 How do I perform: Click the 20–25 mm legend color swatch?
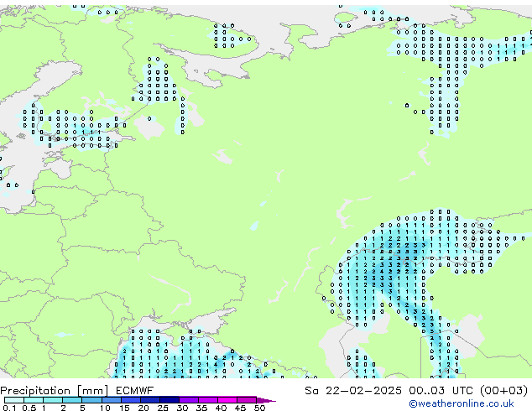point(149,400)
